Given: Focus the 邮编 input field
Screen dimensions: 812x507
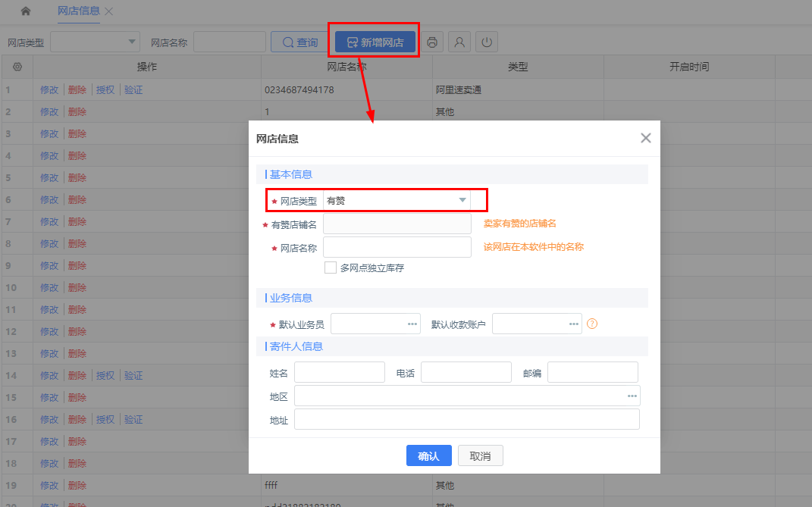Looking at the screenshot, I should [x=592, y=372].
